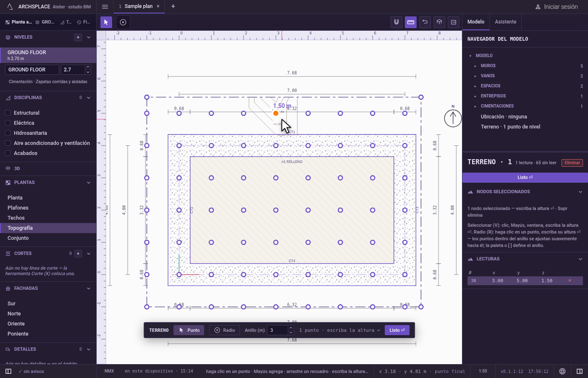Screen dimensions: 588x378
Task: Click the Anillo (m) ring value field
Action: click(277, 330)
